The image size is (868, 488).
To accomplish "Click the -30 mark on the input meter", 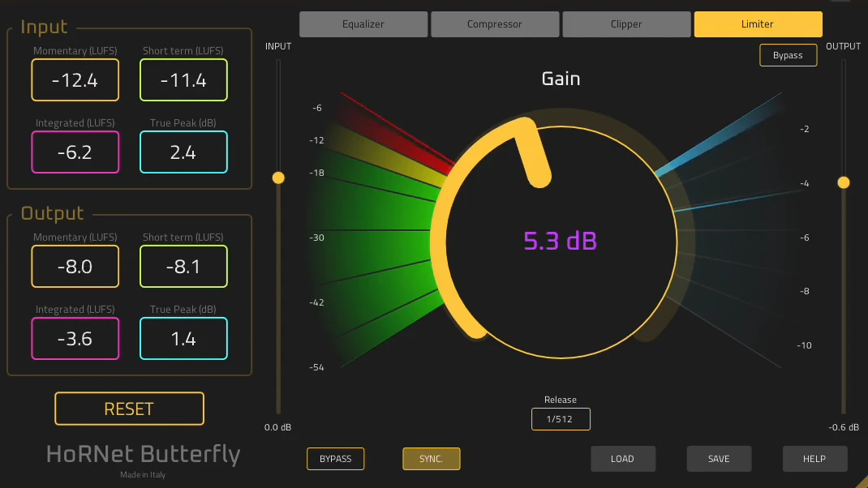I will (x=316, y=238).
